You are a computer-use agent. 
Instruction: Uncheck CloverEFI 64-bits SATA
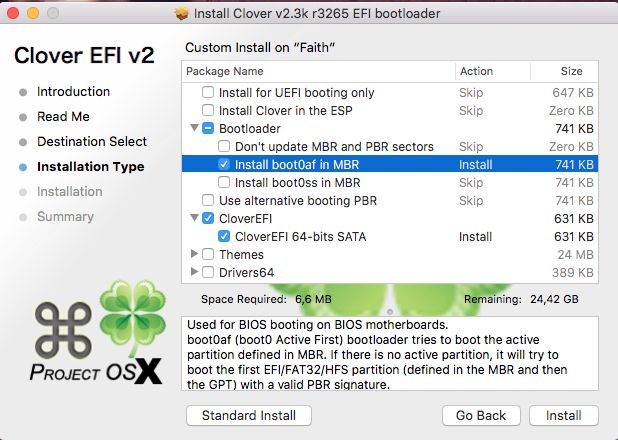[x=224, y=236]
